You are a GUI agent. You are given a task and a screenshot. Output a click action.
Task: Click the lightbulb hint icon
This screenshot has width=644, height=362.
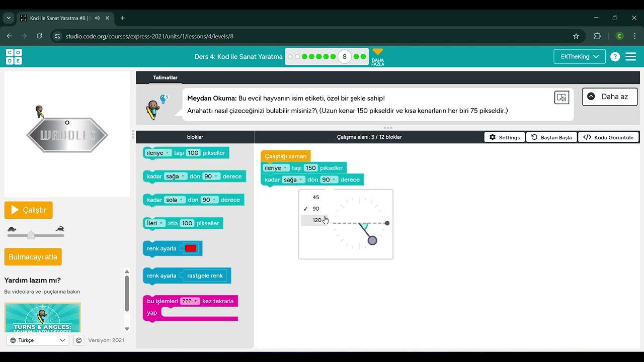(x=164, y=98)
